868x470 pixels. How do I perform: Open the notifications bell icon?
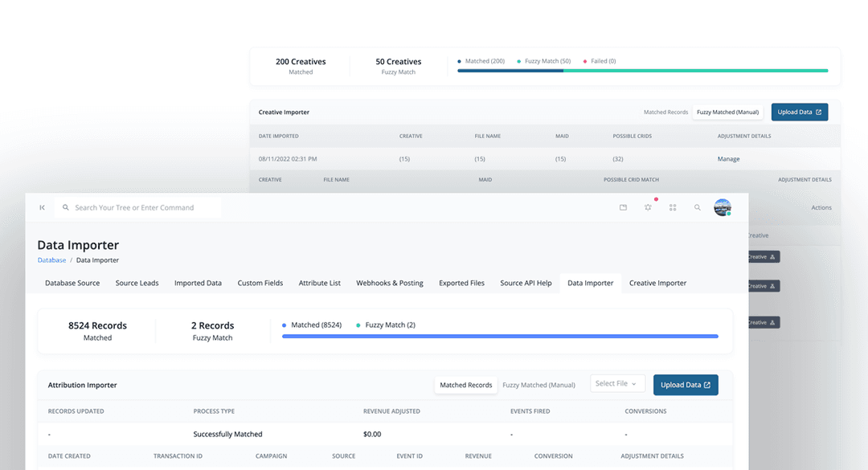[x=648, y=207]
